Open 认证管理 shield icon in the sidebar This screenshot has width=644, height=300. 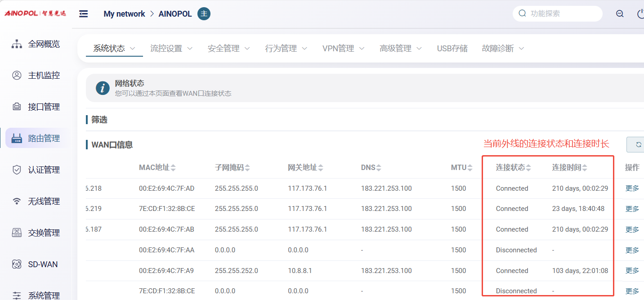(17, 170)
